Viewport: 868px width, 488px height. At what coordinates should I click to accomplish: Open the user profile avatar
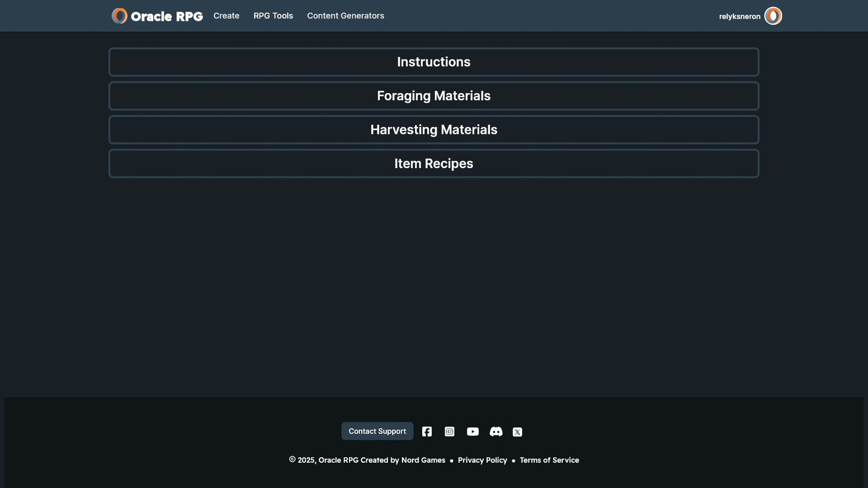pos(773,16)
